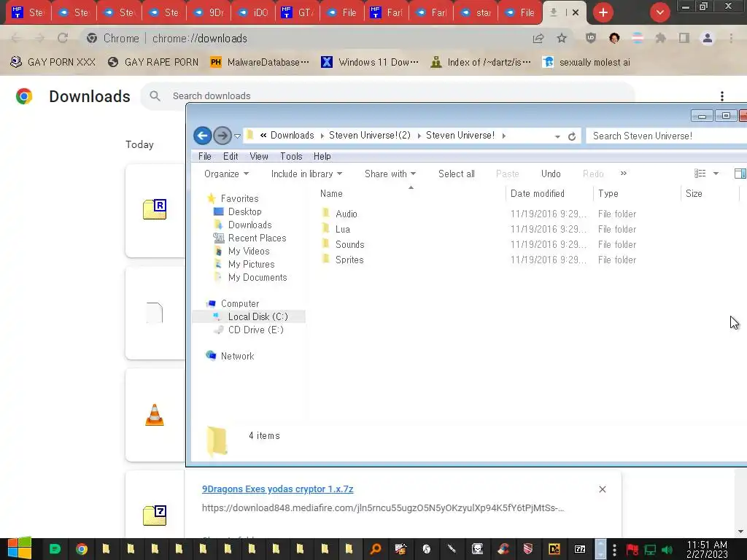Open the Explorer Help menu

(x=322, y=156)
